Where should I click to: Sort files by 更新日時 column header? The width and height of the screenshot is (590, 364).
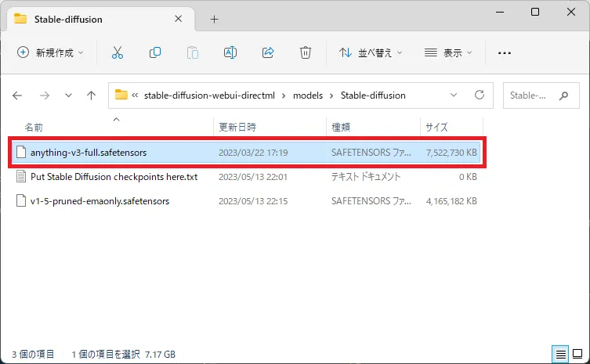237,126
